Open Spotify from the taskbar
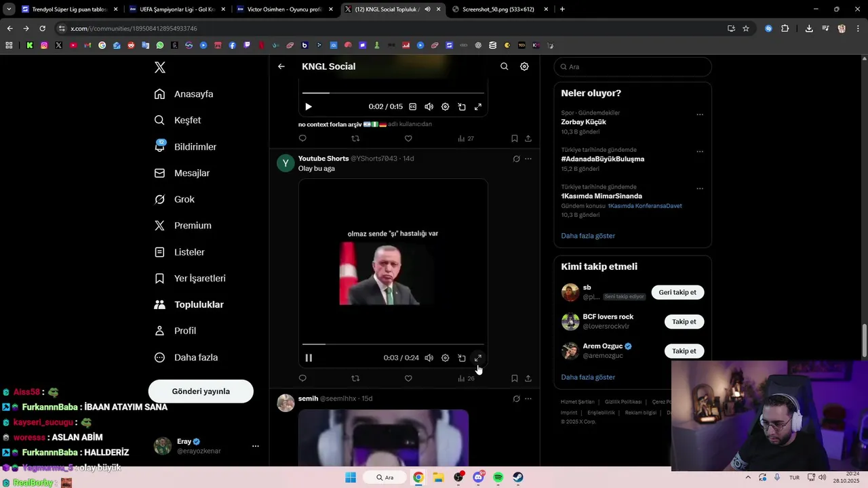Screen dimensions: 868x488 click(x=498, y=477)
